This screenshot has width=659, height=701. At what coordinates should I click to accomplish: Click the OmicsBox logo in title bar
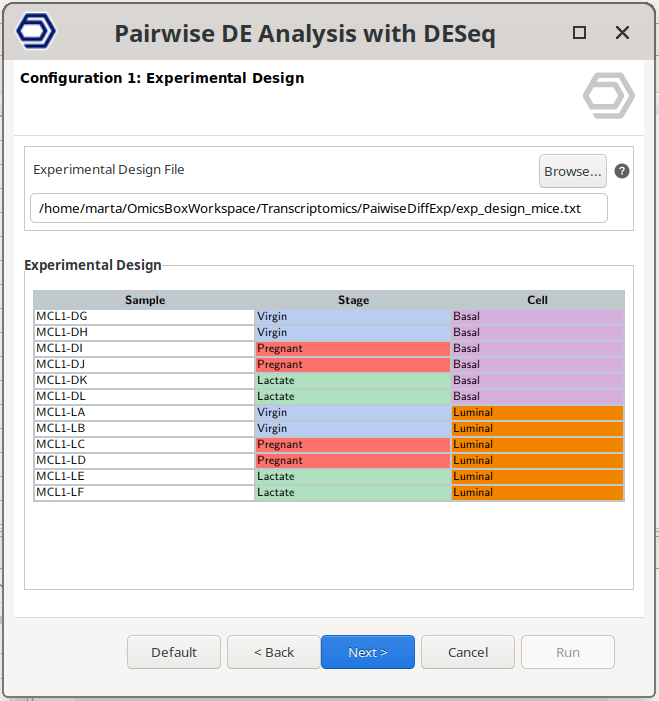37,33
